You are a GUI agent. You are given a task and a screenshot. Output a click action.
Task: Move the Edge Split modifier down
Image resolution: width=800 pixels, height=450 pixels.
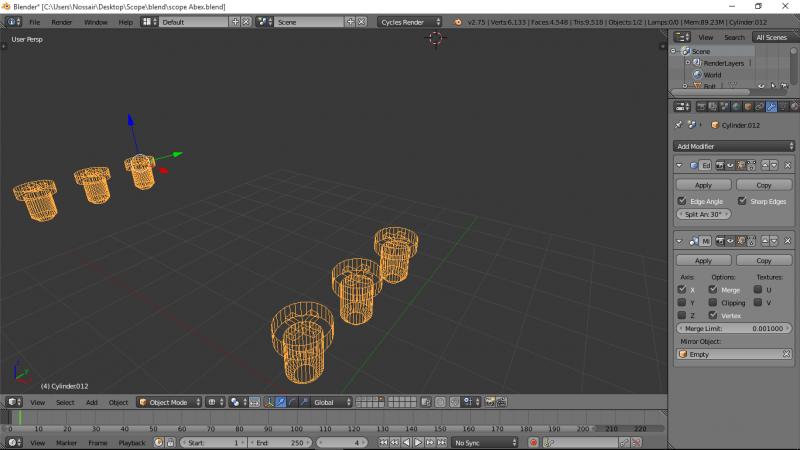tap(774, 165)
